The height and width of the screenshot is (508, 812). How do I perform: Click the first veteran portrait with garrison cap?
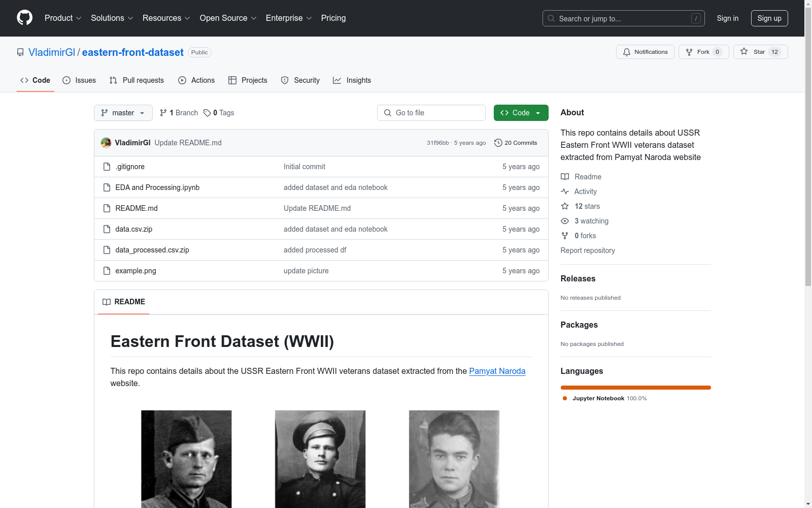point(186,459)
